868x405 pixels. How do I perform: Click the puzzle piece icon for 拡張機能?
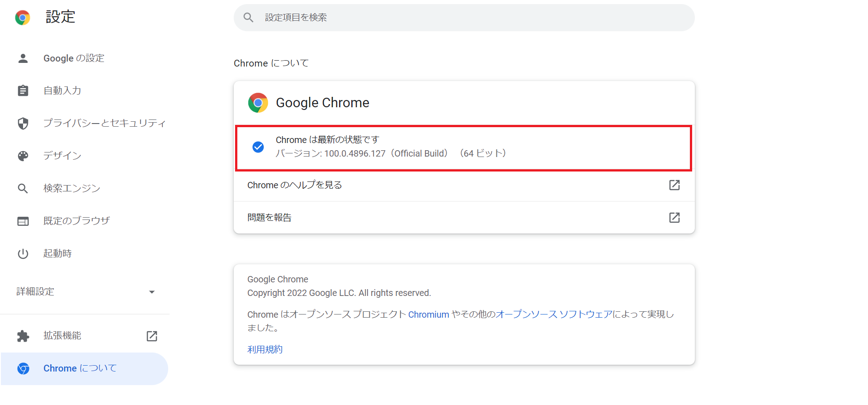pyautogui.click(x=23, y=336)
